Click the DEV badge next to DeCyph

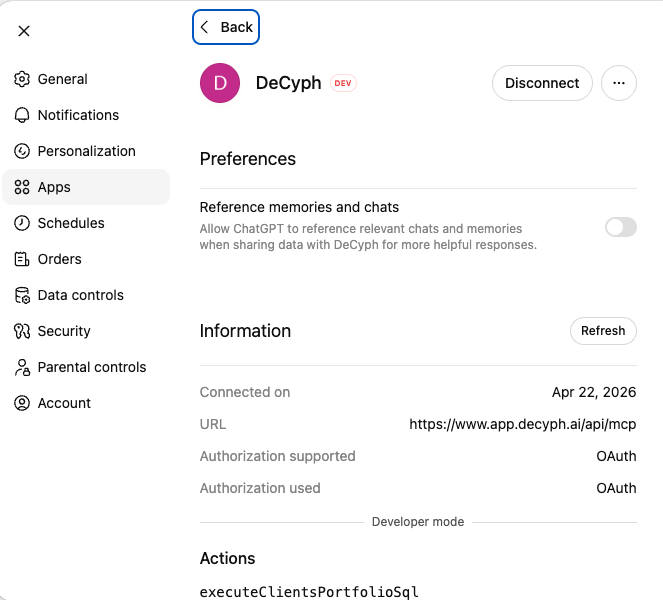coord(343,83)
